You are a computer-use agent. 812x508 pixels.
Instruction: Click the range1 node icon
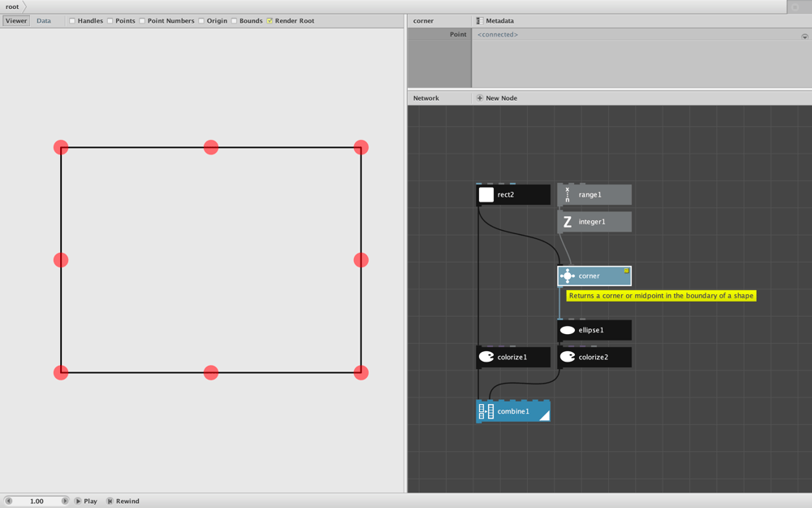[567, 195]
